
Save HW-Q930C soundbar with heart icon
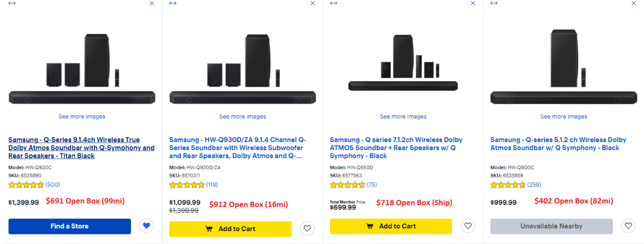point(147,226)
